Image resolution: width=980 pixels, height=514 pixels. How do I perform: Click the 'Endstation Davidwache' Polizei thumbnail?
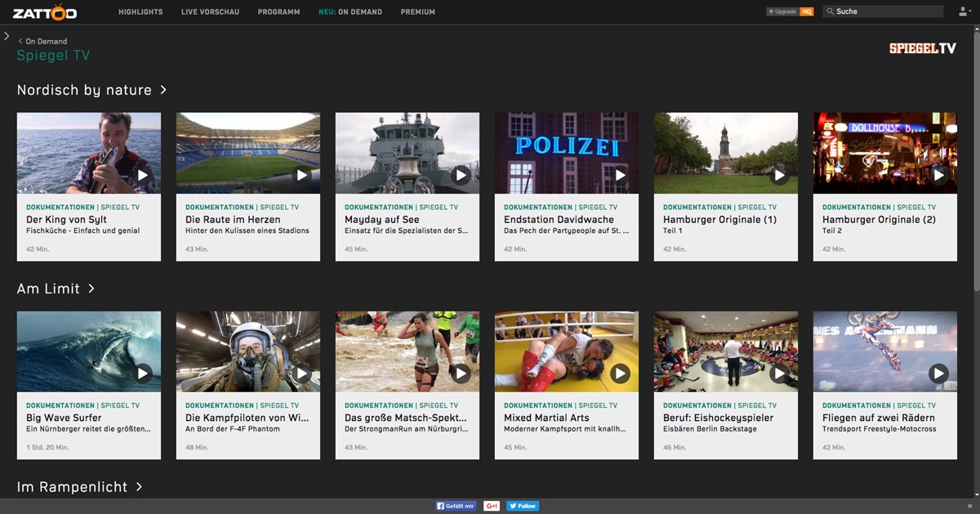click(567, 153)
